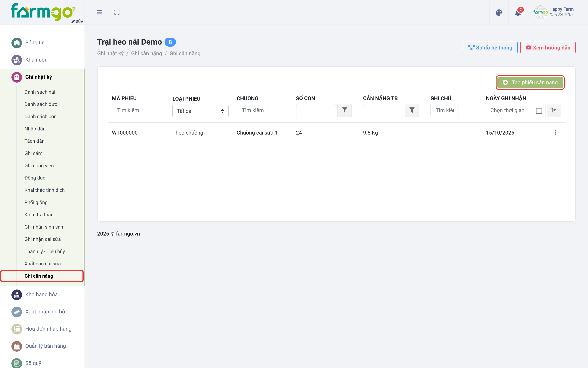Click the Cân nặng TB filter input

(x=383, y=110)
